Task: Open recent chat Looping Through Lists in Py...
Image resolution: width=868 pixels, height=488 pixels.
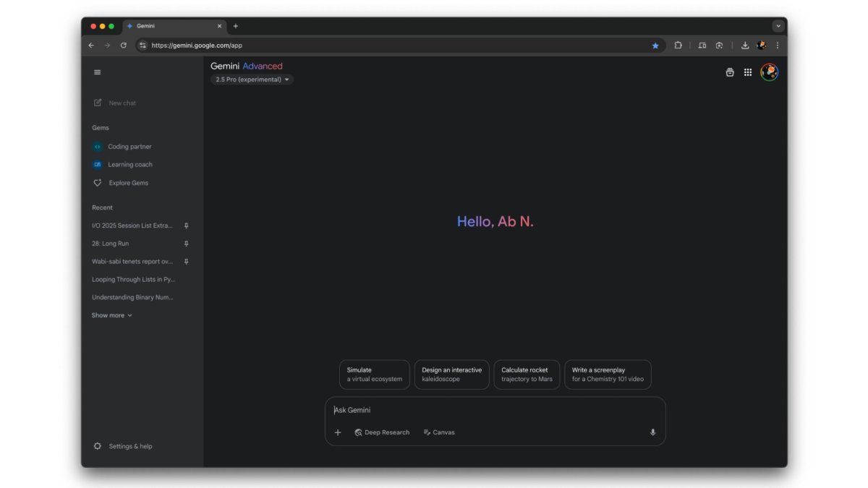Action: [x=134, y=279]
